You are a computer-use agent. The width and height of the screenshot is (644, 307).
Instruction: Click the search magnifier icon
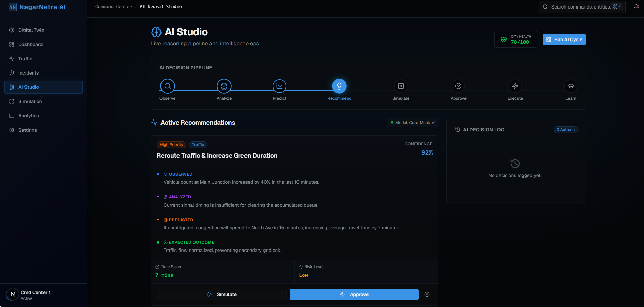(545, 7)
